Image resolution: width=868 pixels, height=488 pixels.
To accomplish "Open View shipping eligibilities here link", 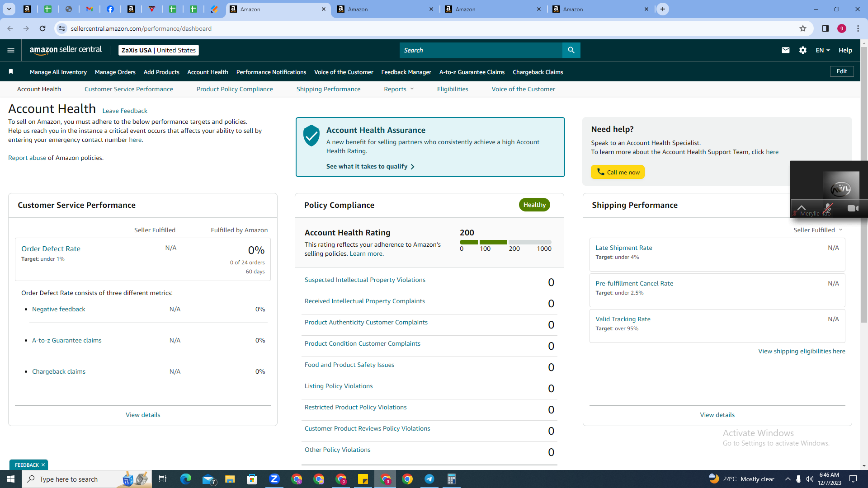I will 802,351.
